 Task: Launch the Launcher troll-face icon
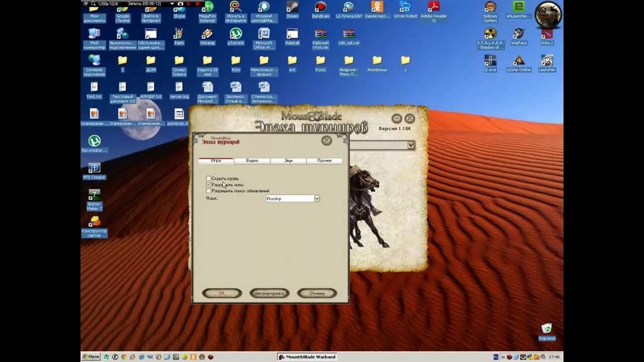[547, 64]
